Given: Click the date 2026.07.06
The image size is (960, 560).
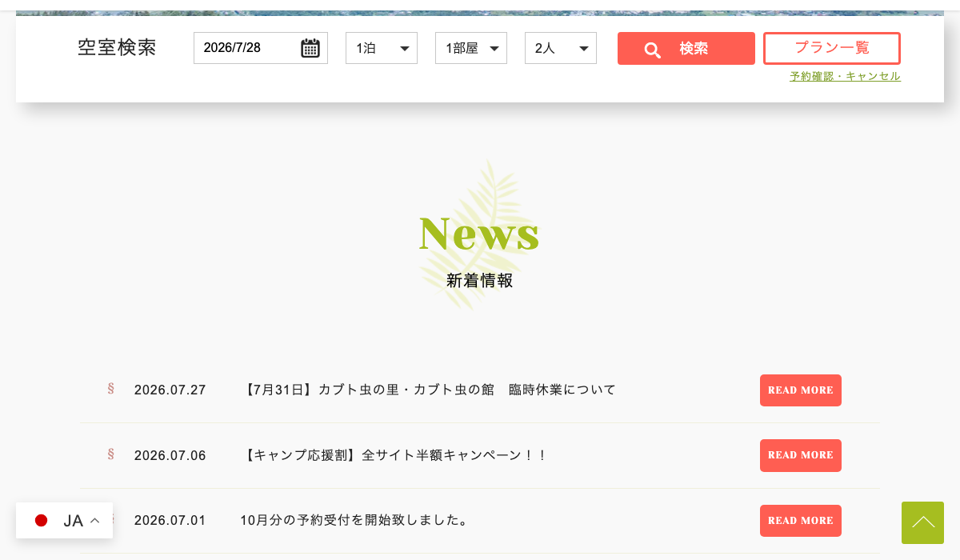Looking at the screenshot, I should tap(170, 456).
